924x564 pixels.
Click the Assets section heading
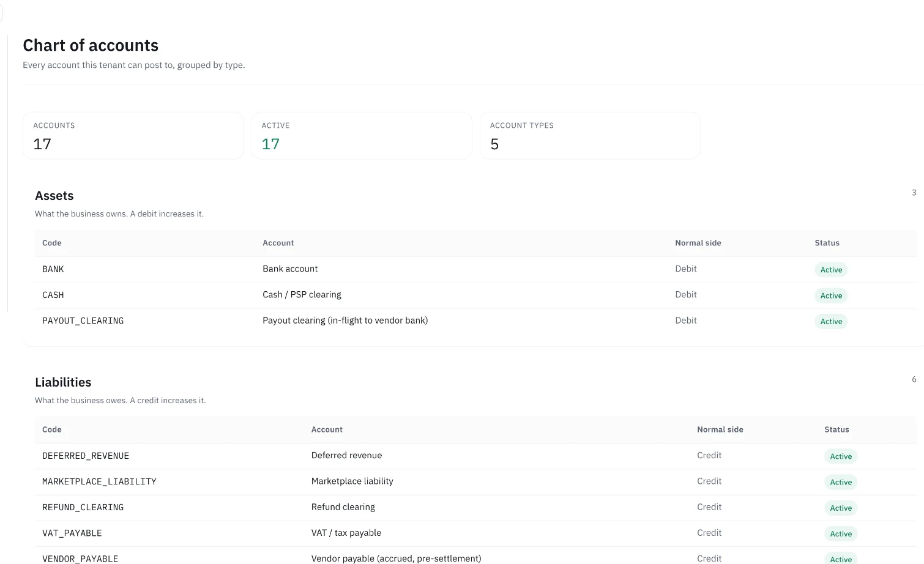[54, 196]
